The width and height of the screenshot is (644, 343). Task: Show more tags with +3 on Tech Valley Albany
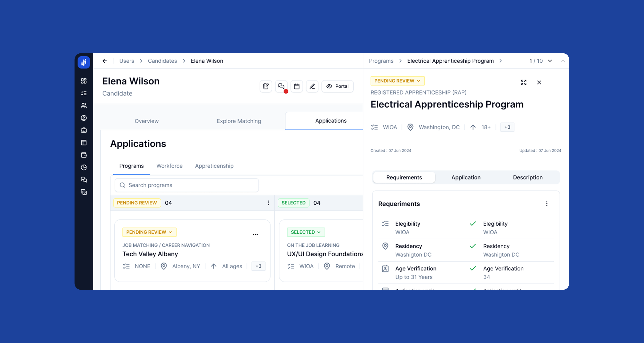pyautogui.click(x=258, y=266)
